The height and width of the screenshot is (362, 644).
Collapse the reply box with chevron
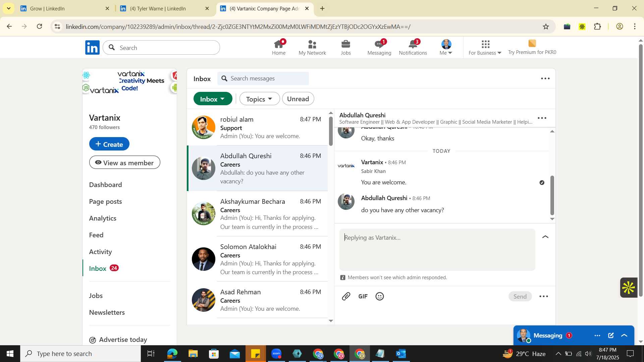click(x=545, y=237)
